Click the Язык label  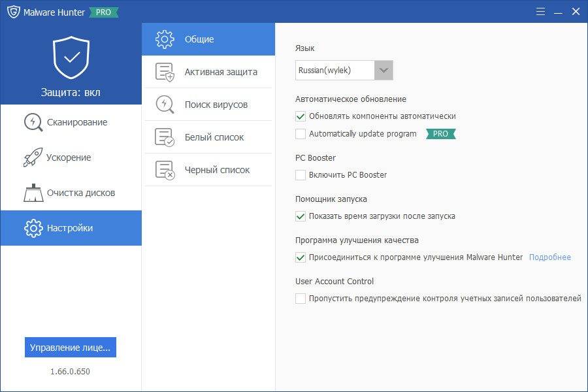pyautogui.click(x=305, y=48)
